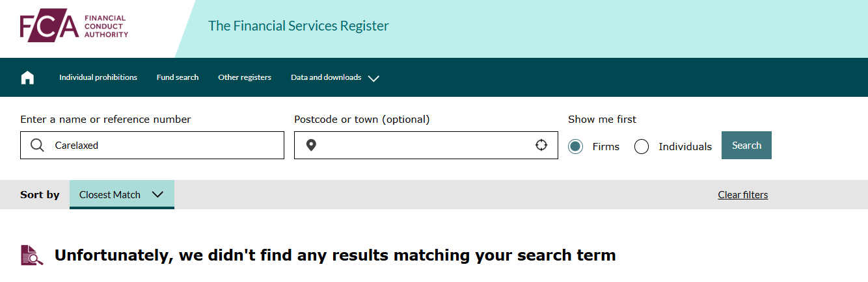This screenshot has width=868, height=282.
Task: Click the Search button
Action: pyautogui.click(x=746, y=145)
